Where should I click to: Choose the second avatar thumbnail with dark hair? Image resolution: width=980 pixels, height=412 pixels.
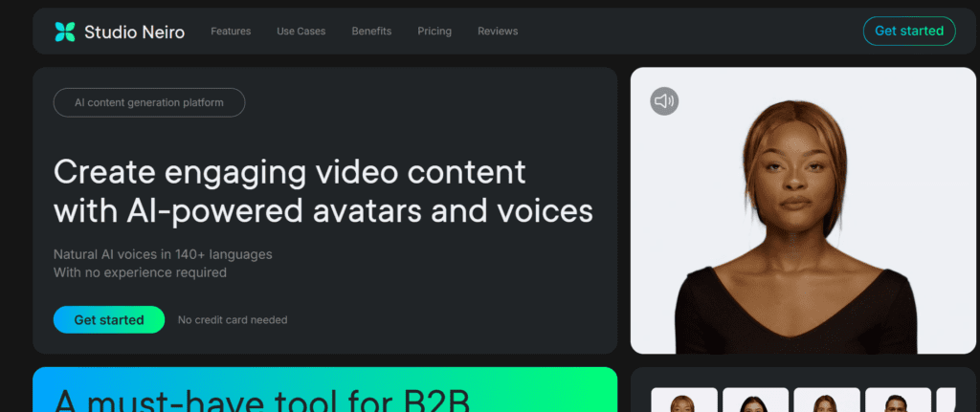click(x=755, y=401)
